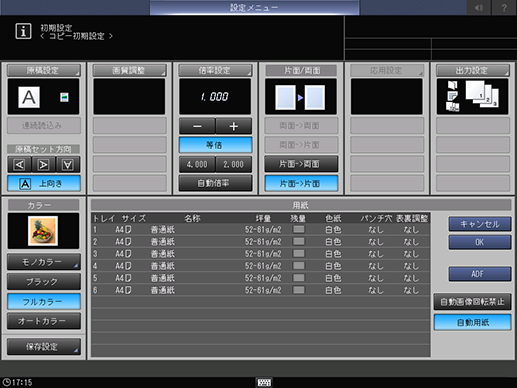Select tray 3 A4 paper row

click(x=261, y=254)
